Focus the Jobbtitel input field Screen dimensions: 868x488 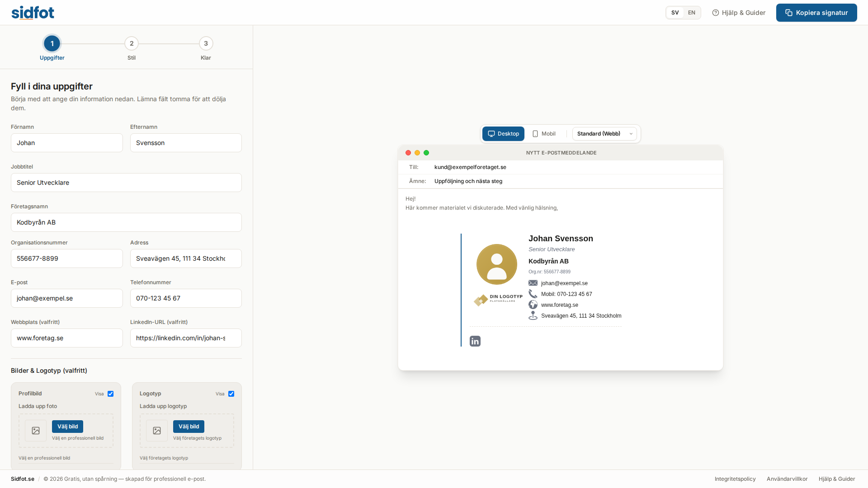[x=126, y=183]
